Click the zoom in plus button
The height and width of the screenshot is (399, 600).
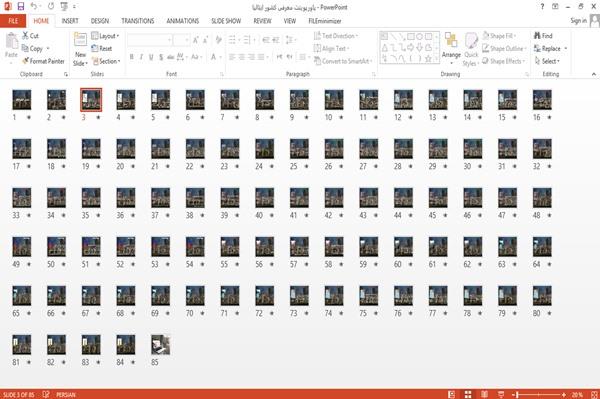pyautogui.click(x=564, y=394)
